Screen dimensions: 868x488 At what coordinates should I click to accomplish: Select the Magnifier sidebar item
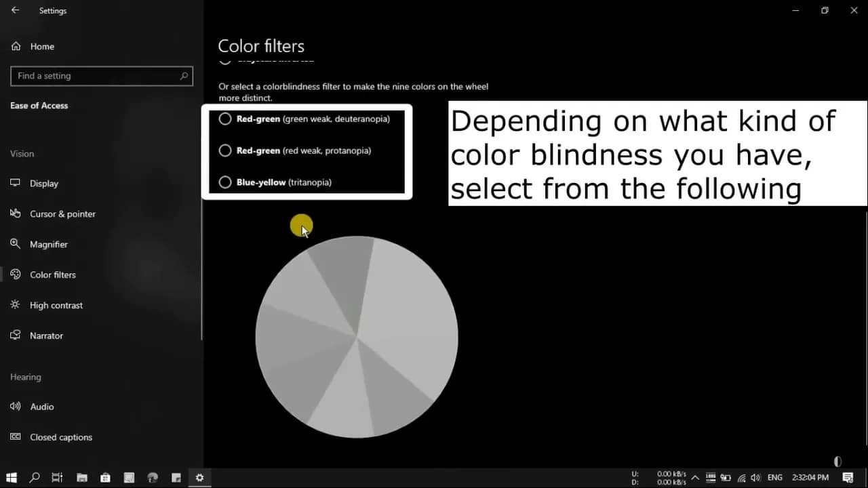pyautogui.click(x=48, y=245)
